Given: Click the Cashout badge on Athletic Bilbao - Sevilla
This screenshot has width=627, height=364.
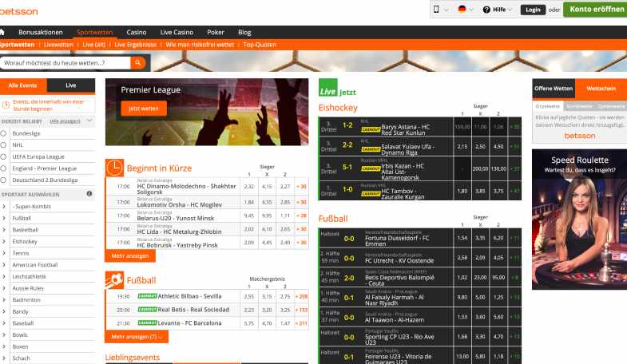Looking at the screenshot, I should point(147,296).
